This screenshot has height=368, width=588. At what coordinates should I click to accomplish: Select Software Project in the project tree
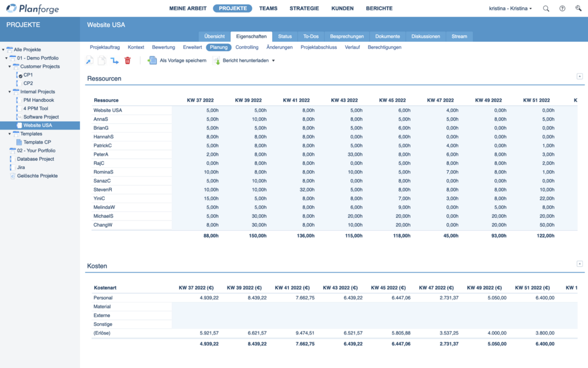(x=41, y=117)
